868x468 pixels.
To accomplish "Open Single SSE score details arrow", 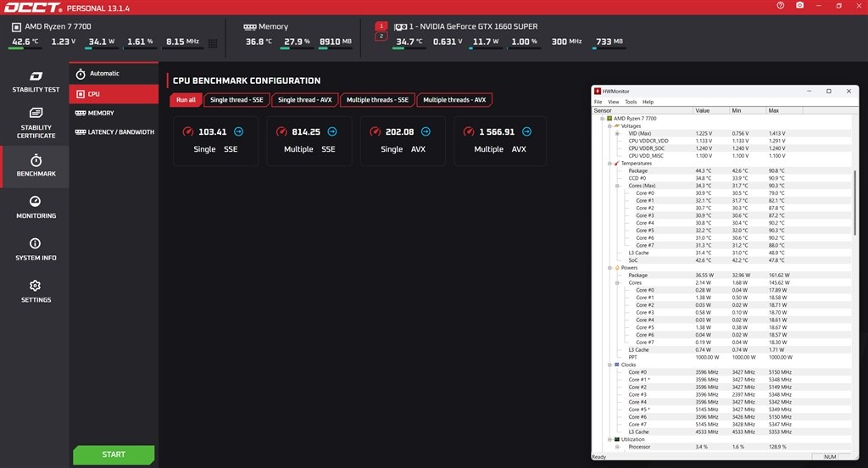I will 238,131.
